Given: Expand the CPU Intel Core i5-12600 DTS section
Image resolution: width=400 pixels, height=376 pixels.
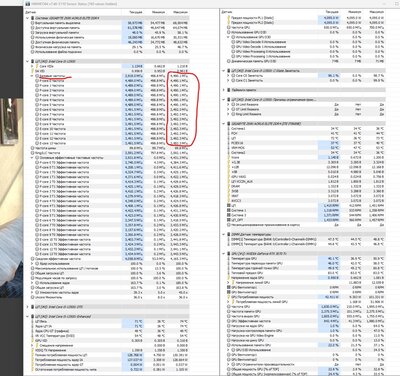Looking at the screenshot, I should pyautogui.click(x=28, y=307).
